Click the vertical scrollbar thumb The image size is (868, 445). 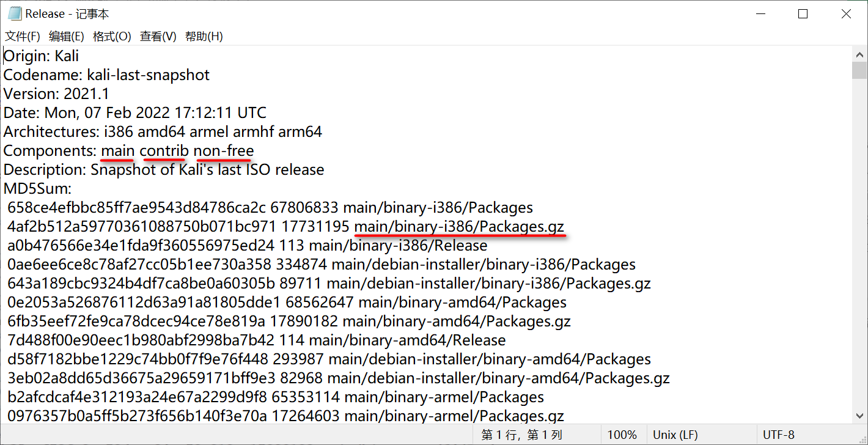(859, 70)
